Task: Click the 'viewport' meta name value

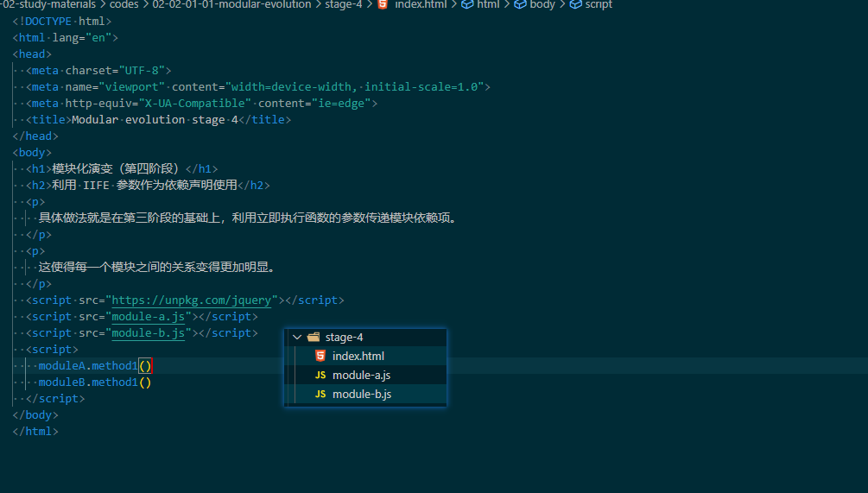Action: (132, 87)
